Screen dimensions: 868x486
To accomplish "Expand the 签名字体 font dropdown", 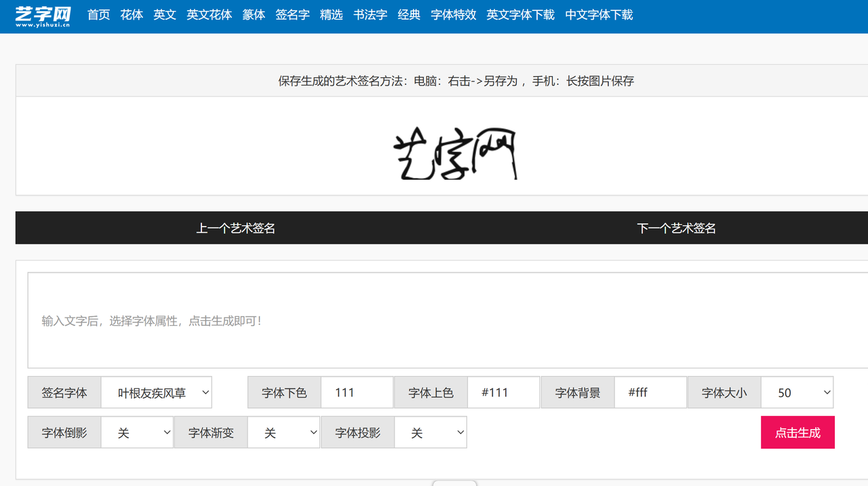I will pyautogui.click(x=157, y=393).
